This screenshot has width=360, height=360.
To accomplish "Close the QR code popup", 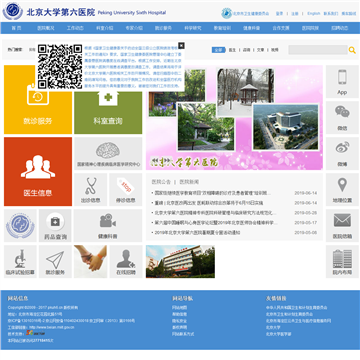I will pos(181,45).
